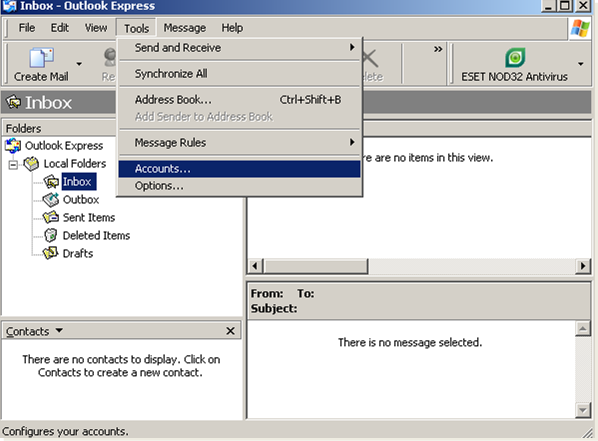
Task: Click preview pane scroll up arrow
Action: [x=583, y=328]
